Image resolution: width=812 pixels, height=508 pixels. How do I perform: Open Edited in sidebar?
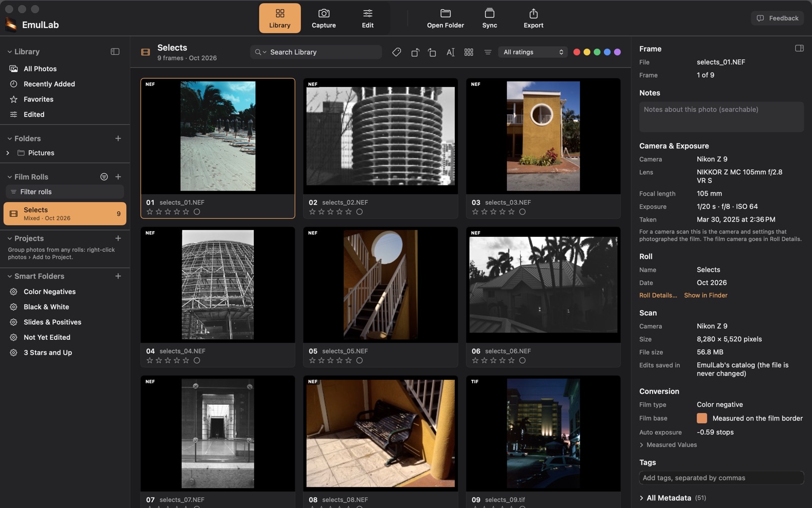tap(65, 114)
